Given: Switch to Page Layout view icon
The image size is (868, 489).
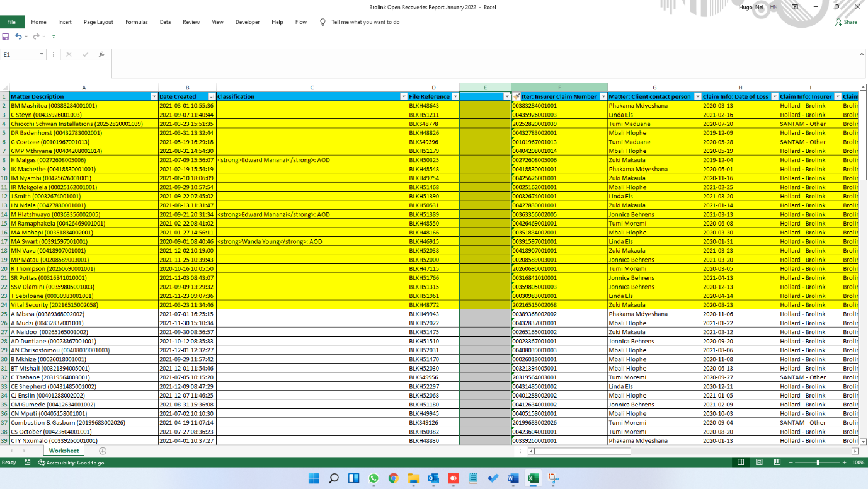Looking at the screenshot, I should click(759, 463).
